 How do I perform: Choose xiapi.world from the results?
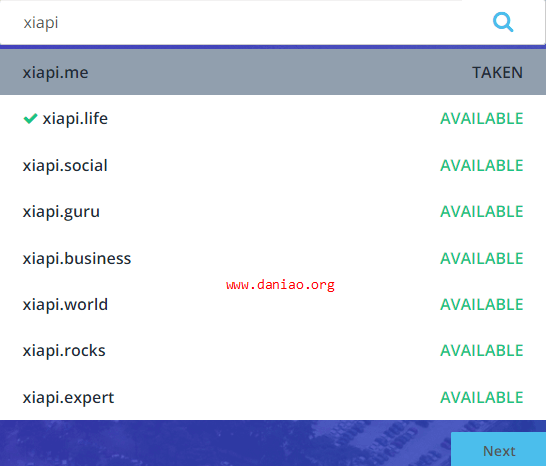tap(273, 304)
